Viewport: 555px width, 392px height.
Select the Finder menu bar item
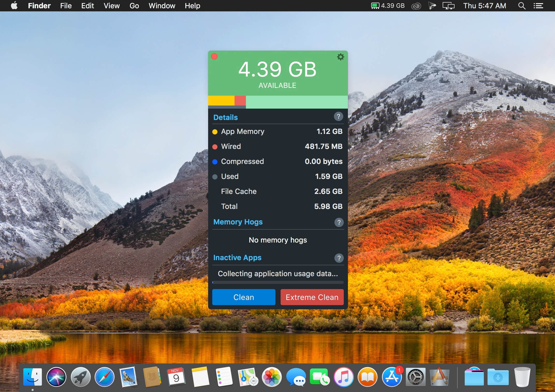[39, 5]
